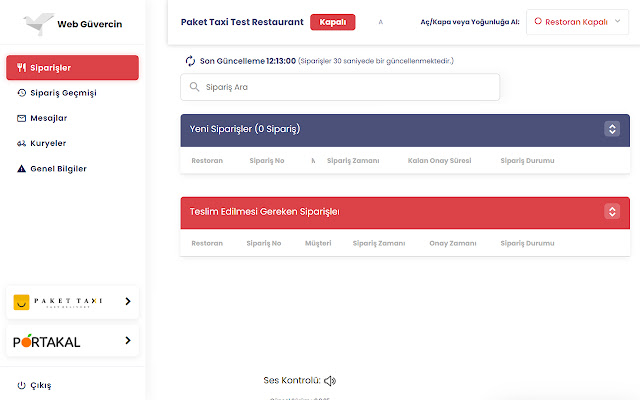Image resolution: width=640 pixels, height=400 pixels.
Task: Click Onay Zamanı column header
Action: (x=453, y=243)
